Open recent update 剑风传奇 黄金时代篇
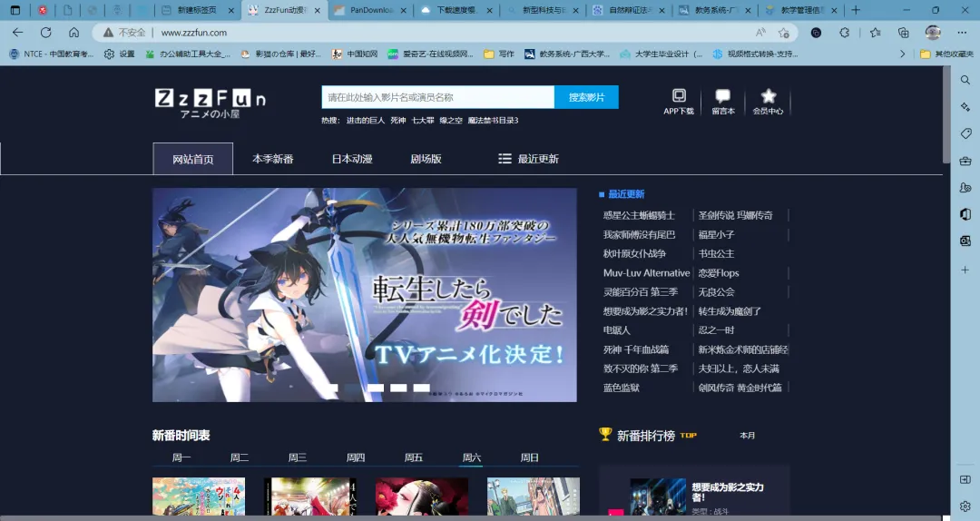Screen dimensions: 980x521 coord(740,388)
